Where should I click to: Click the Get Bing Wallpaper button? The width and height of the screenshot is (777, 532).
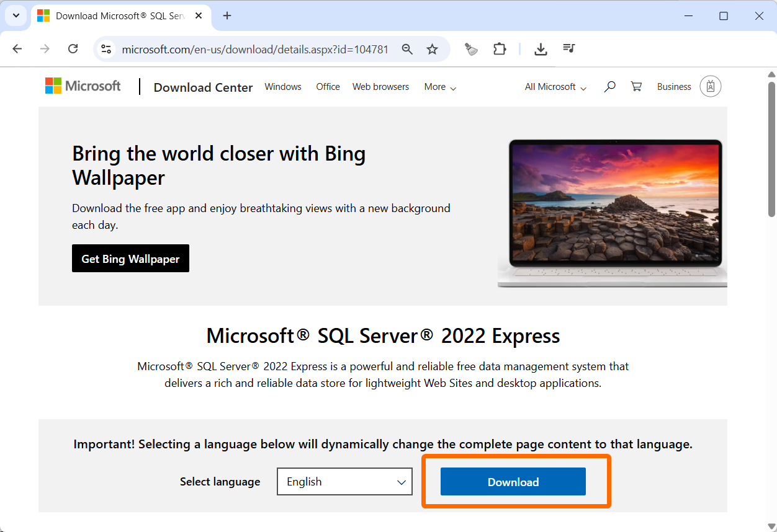130,259
